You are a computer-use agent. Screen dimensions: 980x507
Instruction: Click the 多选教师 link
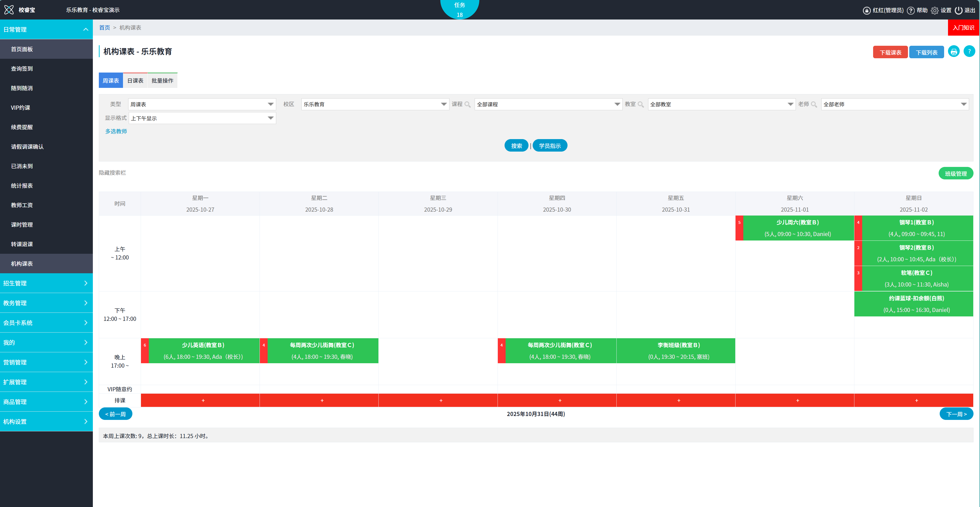(116, 131)
